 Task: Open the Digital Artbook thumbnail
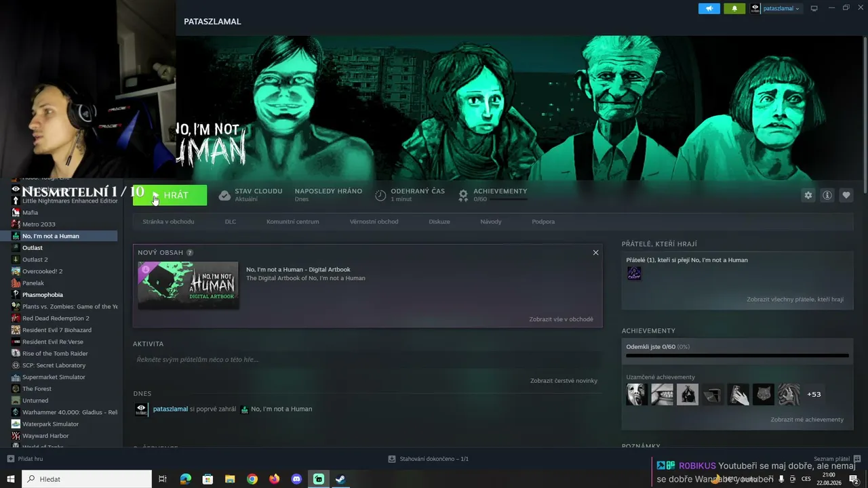tap(189, 285)
